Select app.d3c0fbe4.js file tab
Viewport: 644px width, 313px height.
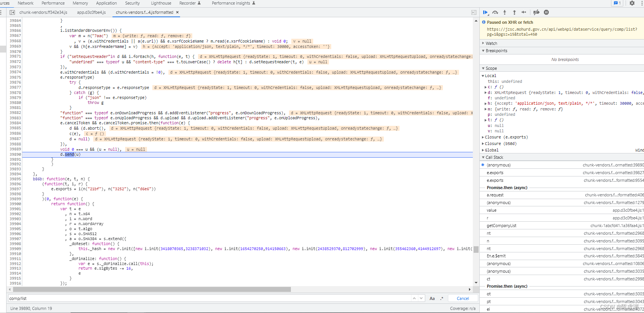point(91,12)
